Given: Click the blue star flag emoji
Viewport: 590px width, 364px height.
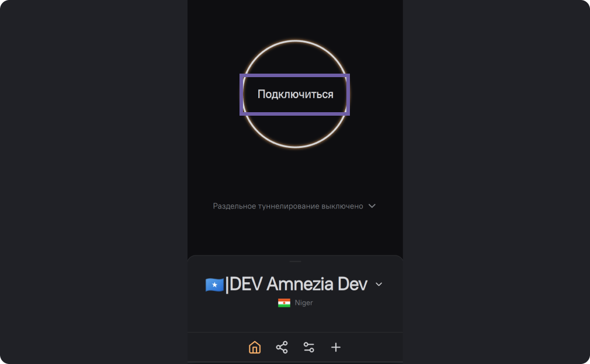Looking at the screenshot, I should tap(214, 285).
